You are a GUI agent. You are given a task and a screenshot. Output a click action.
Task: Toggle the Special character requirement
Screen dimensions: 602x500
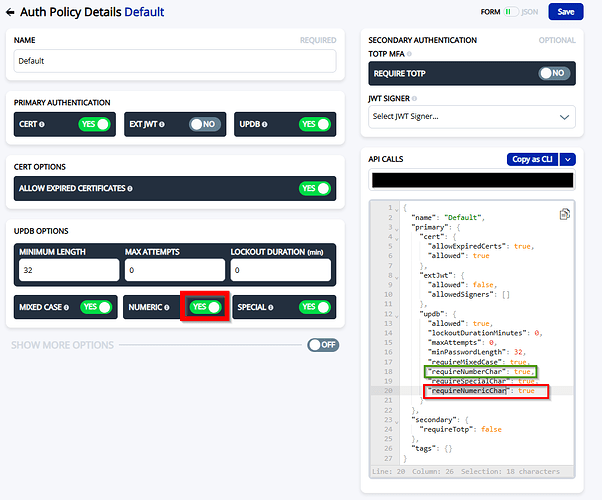pos(315,307)
